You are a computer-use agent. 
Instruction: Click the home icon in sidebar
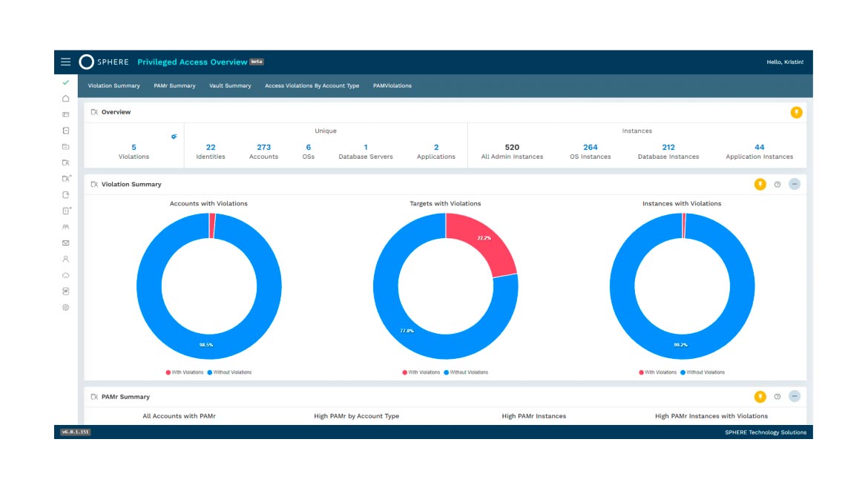65,99
